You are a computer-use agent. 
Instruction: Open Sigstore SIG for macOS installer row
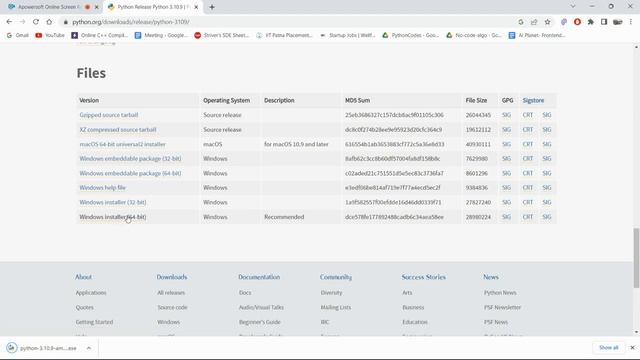tap(547, 144)
